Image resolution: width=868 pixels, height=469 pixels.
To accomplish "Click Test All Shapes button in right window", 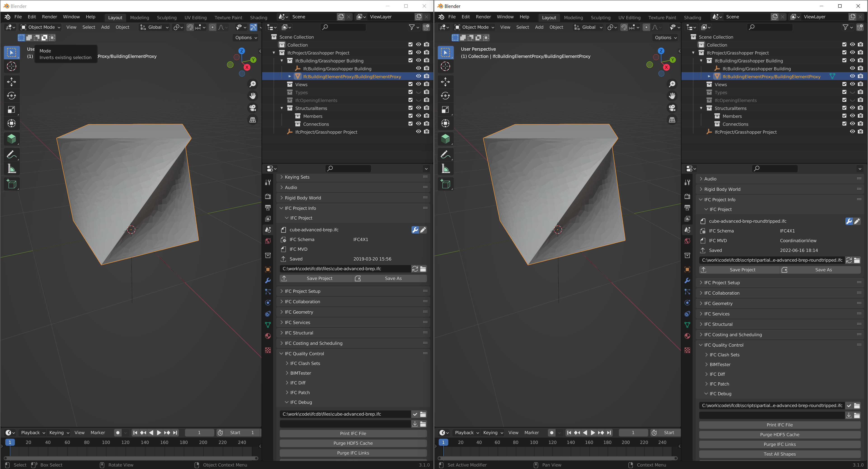I will (780, 455).
